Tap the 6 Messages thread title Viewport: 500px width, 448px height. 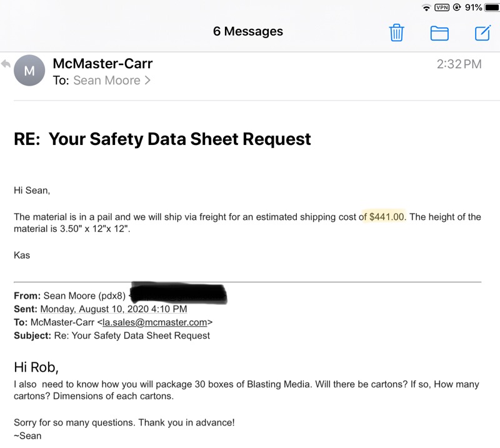click(247, 31)
